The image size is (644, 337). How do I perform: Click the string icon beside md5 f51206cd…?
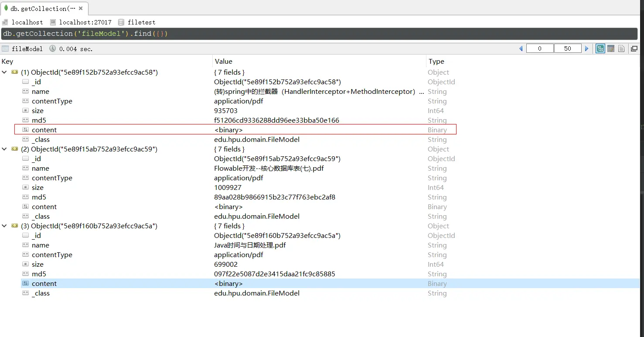26,120
